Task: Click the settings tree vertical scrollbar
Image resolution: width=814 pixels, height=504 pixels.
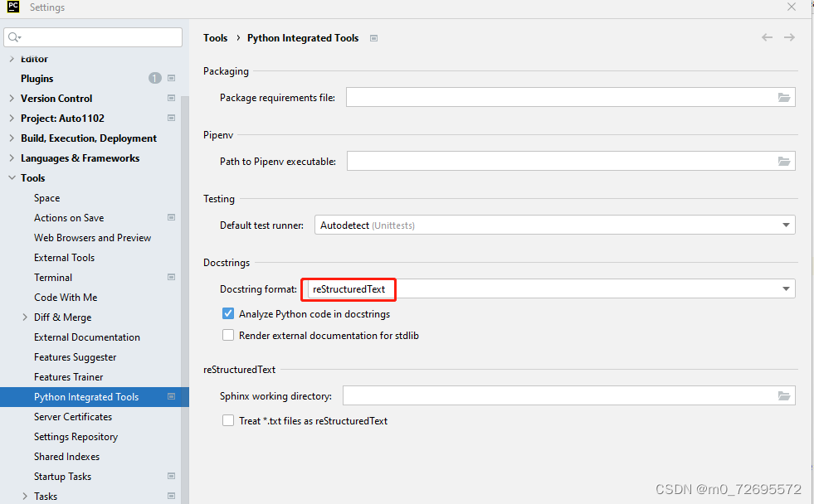Action: click(185, 300)
